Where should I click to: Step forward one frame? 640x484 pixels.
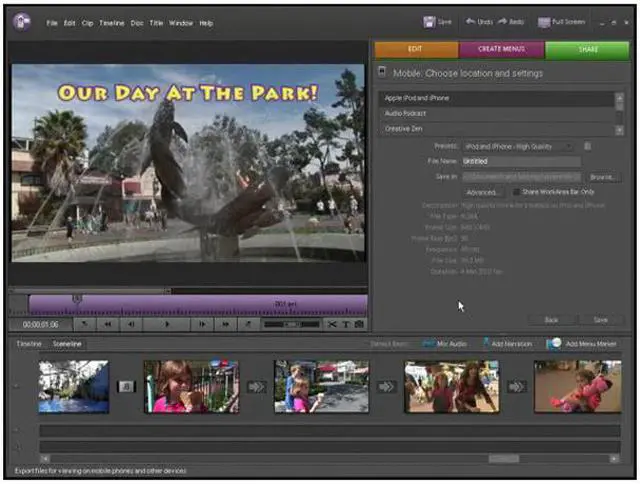pos(202,324)
